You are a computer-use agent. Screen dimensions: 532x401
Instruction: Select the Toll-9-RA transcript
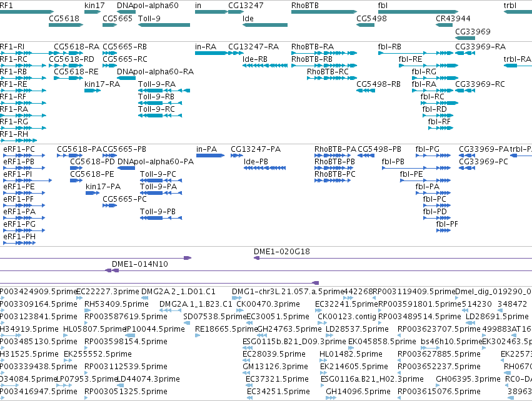[x=164, y=91]
